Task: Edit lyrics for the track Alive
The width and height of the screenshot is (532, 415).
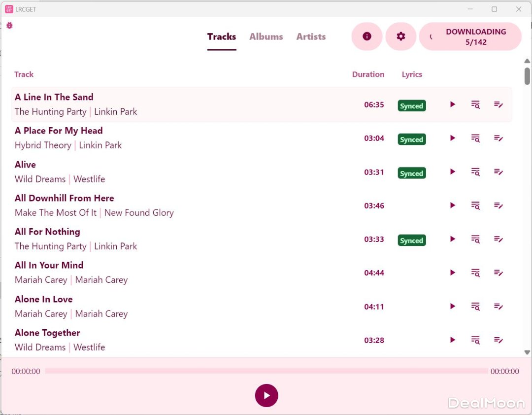Action: pyautogui.click(x=499, y=172)
